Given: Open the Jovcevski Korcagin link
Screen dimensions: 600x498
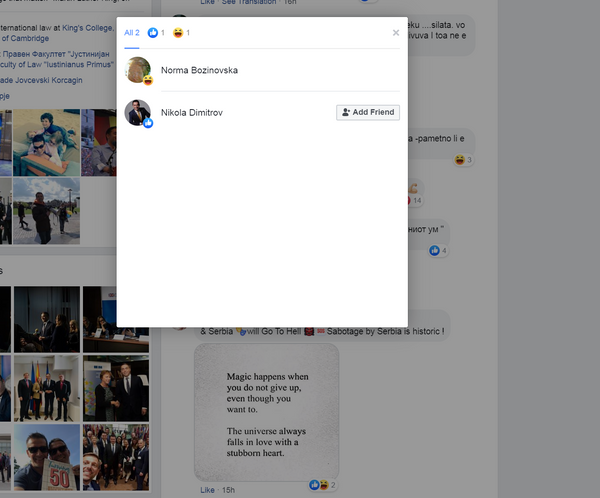Looking at the screenshot, I should (41, 80).
